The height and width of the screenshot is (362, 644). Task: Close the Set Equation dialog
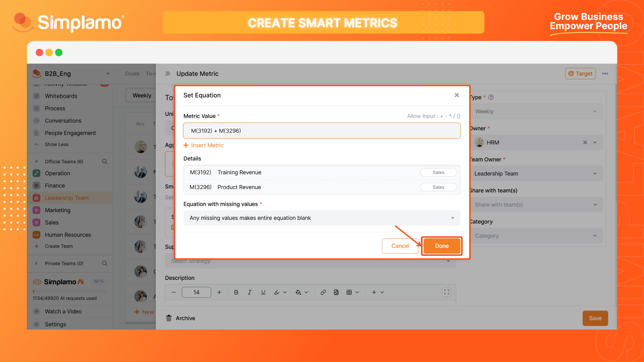457,95
